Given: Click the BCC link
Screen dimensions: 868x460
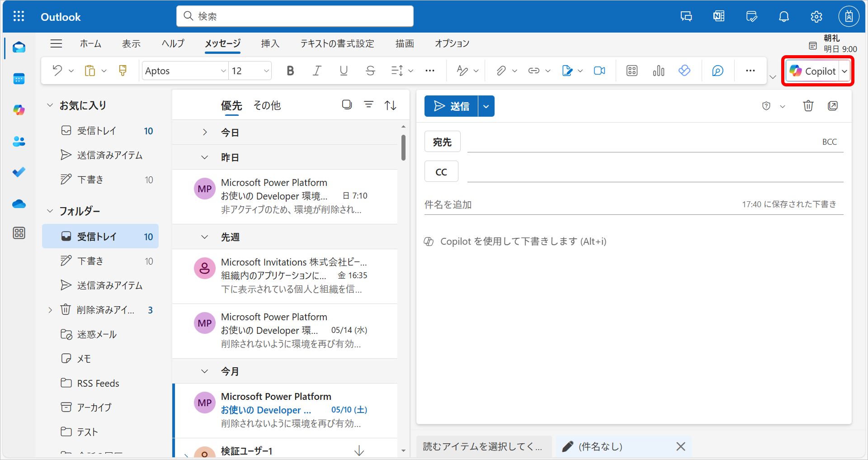Looking at the screenshot, I should pos(830,142).
